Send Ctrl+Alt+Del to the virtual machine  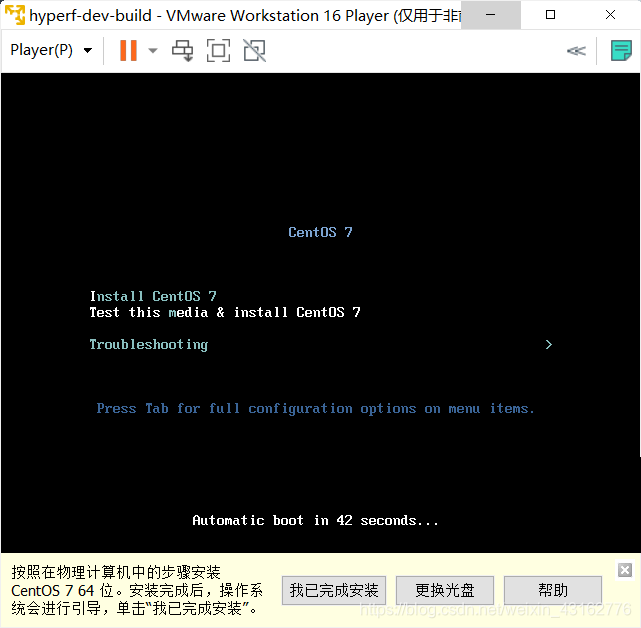click(182, 50)
